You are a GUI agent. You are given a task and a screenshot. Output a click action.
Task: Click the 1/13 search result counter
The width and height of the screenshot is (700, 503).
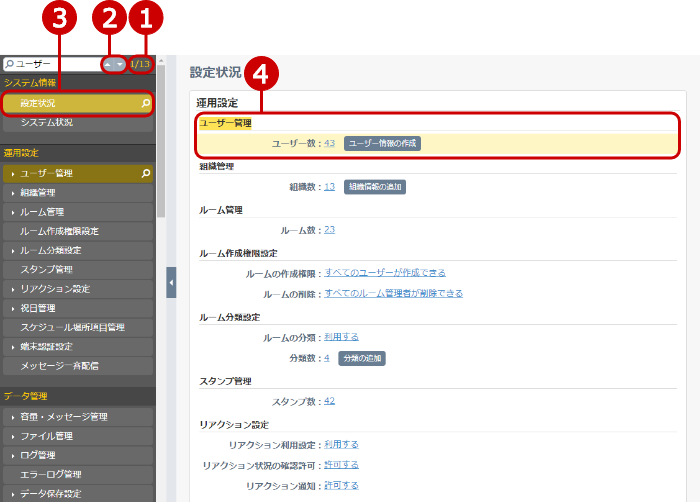(140, 64)
